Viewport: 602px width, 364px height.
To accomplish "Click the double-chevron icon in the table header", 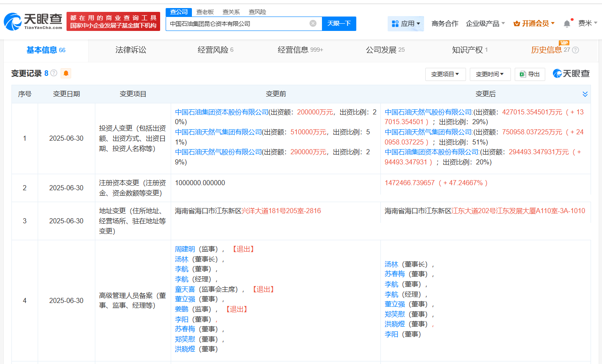I will tap(585, 94).
